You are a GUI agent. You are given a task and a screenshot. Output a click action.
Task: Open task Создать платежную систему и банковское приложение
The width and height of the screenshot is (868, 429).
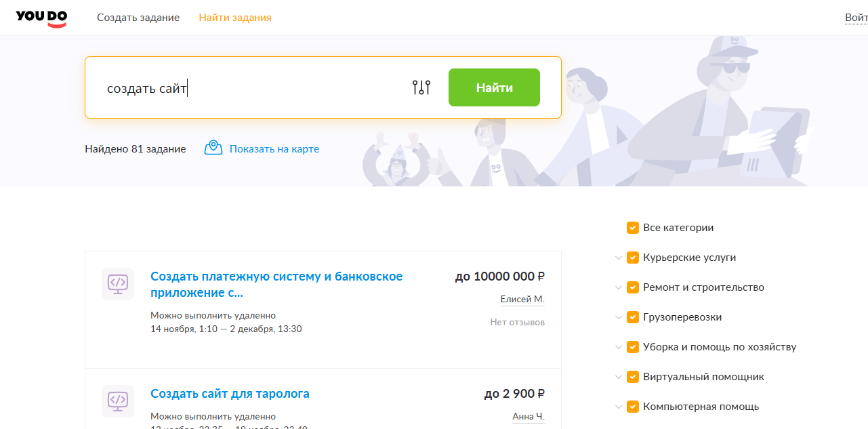point(276,285)
